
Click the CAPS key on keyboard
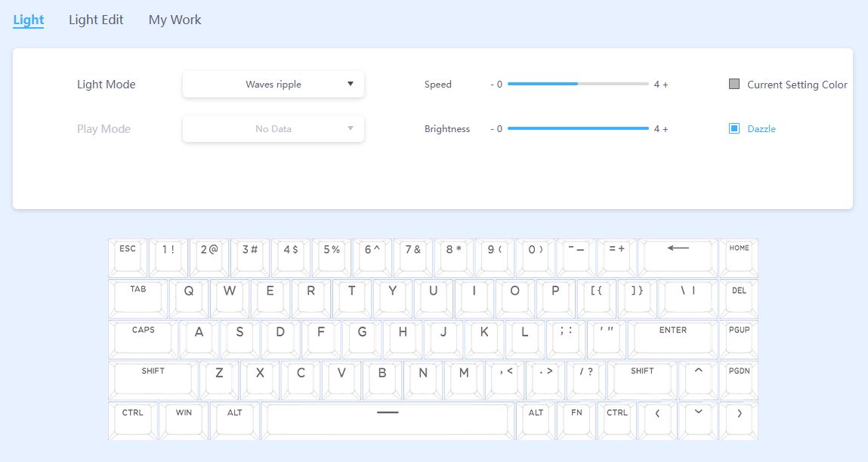pos(143,338)
